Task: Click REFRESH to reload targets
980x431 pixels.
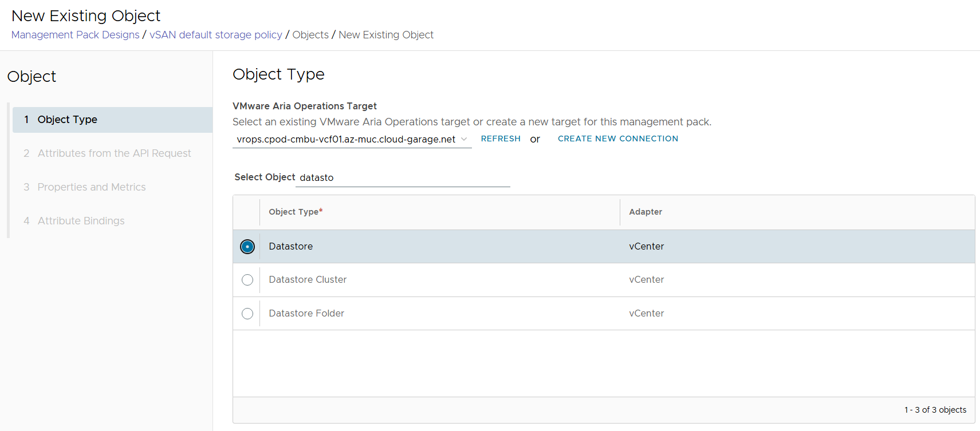Action: 500,139
